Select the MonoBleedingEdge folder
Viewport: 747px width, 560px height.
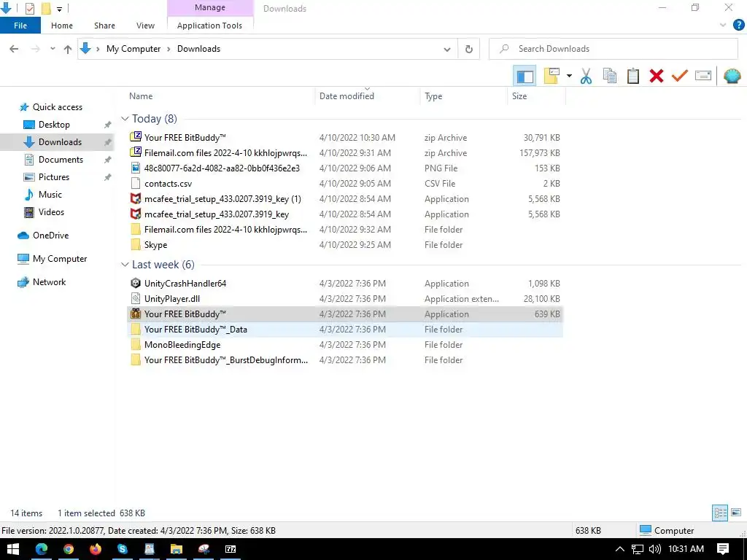tap(345, 345)
